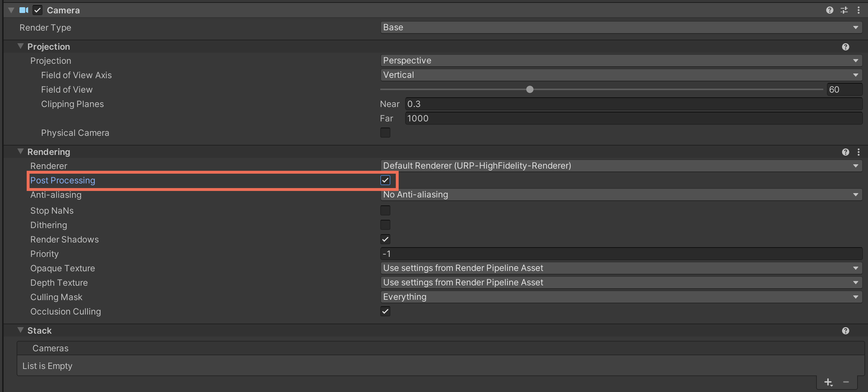The image size is (868, 392).
Task: Open the Anti-aliasing dropdown
Action: [621, 195]
